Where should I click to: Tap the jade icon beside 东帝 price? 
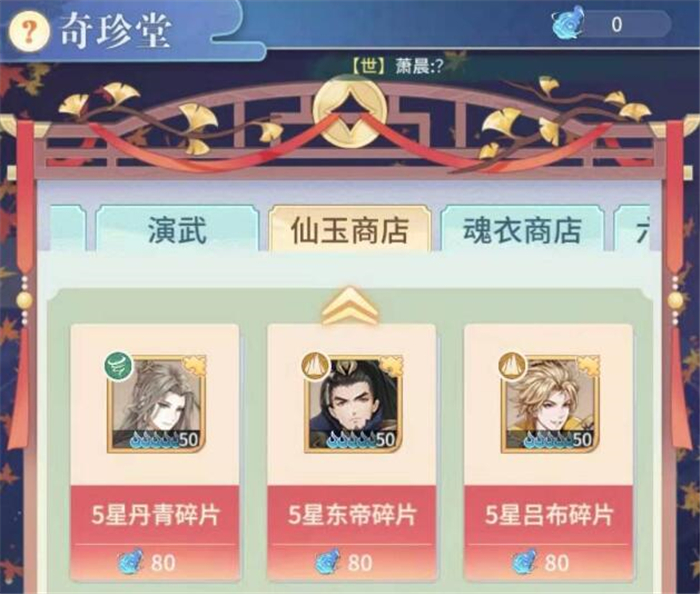pos(328,562)
